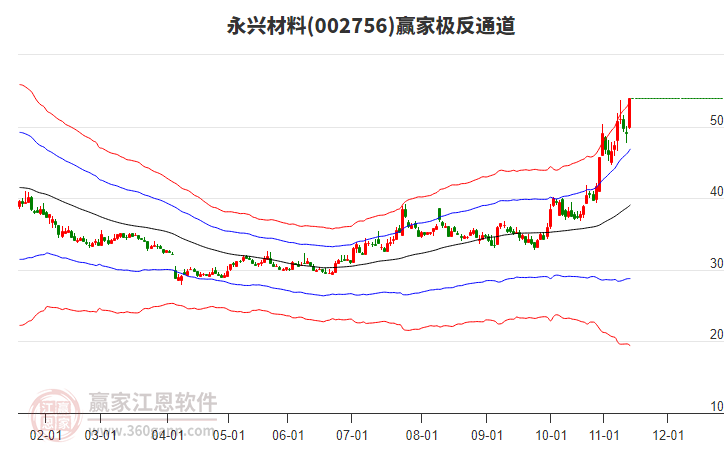Select the 07-01 date label
Viewport: 726px width, 450px height.
351,435
